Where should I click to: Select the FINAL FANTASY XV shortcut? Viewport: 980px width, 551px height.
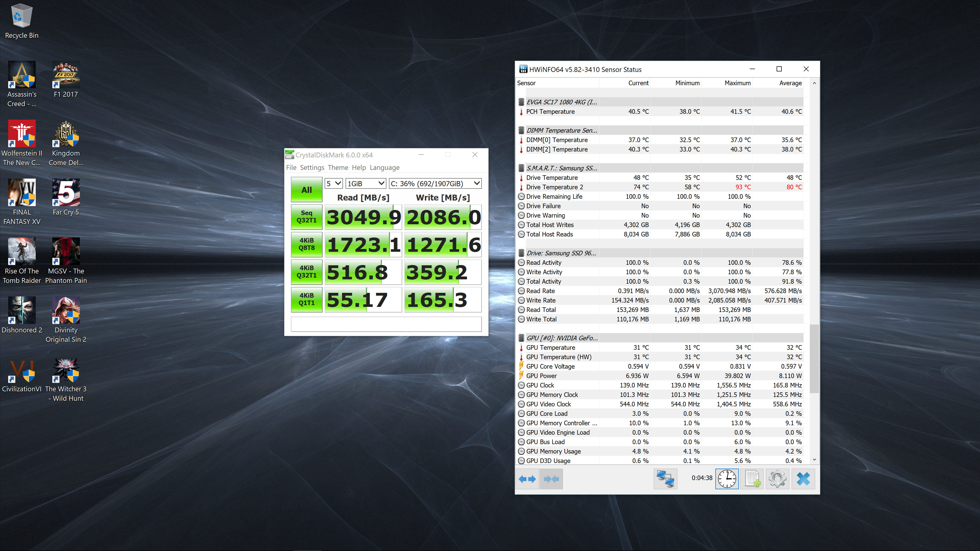(x=22, y=202)
